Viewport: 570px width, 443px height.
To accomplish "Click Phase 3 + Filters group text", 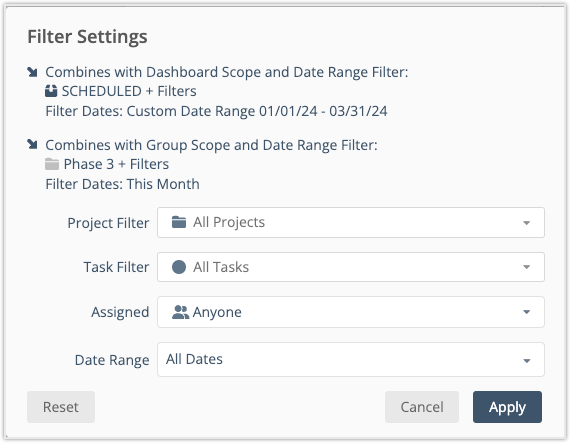I will pos(116,164).
